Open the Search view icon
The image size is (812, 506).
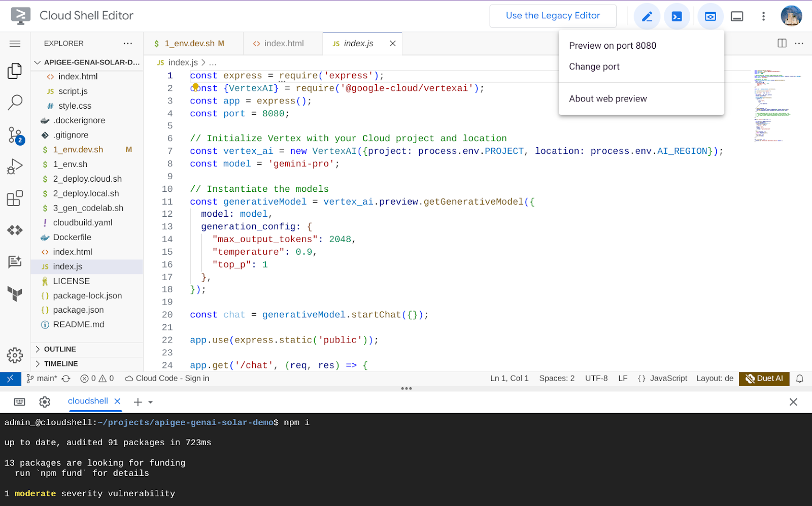(15, 103)
